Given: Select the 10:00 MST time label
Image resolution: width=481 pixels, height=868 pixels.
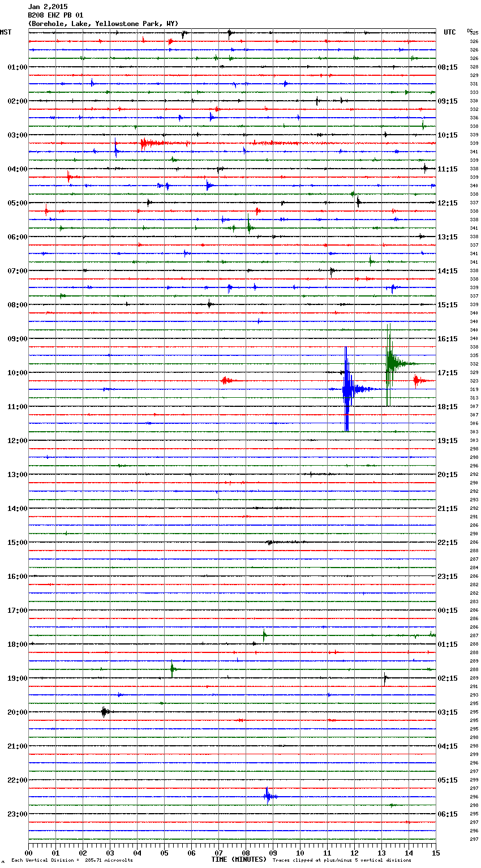Looking at the screenshot, I should 18,373.
